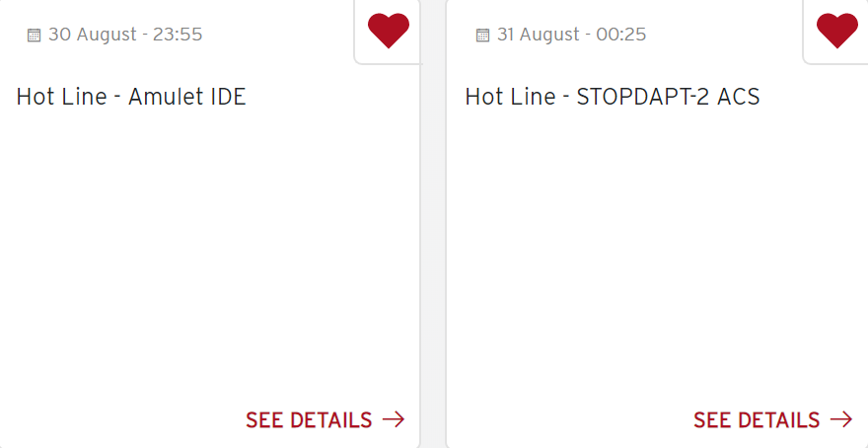The height and width of the screenshot is (448, 868).
Task: Click the gray divider between the cards
Action: (433, 247)
